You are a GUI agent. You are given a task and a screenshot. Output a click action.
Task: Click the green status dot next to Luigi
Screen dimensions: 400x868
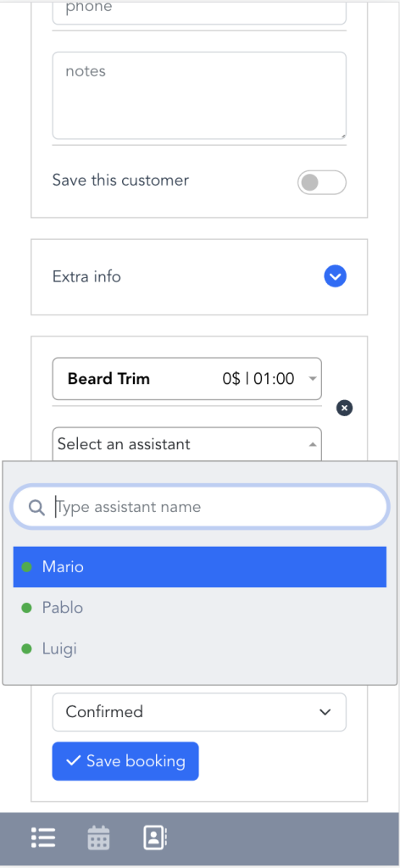point(26,648)
